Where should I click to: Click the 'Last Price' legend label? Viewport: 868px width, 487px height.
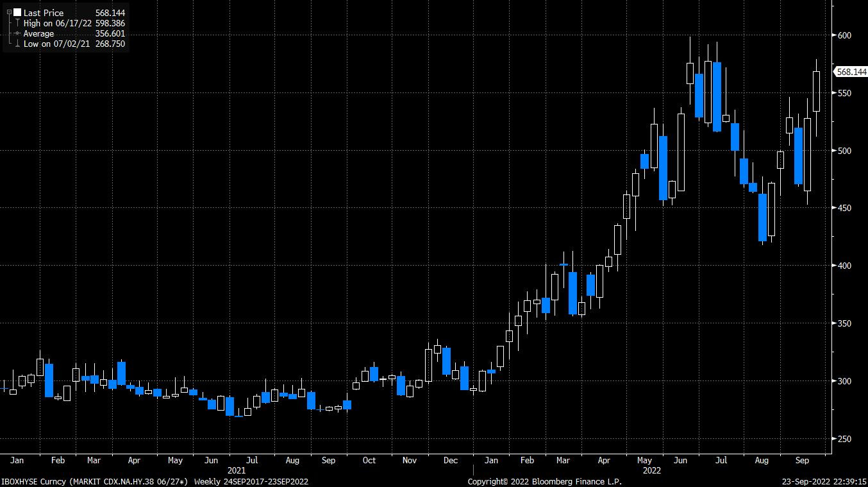pyautogui.click(x=44, y=13)
